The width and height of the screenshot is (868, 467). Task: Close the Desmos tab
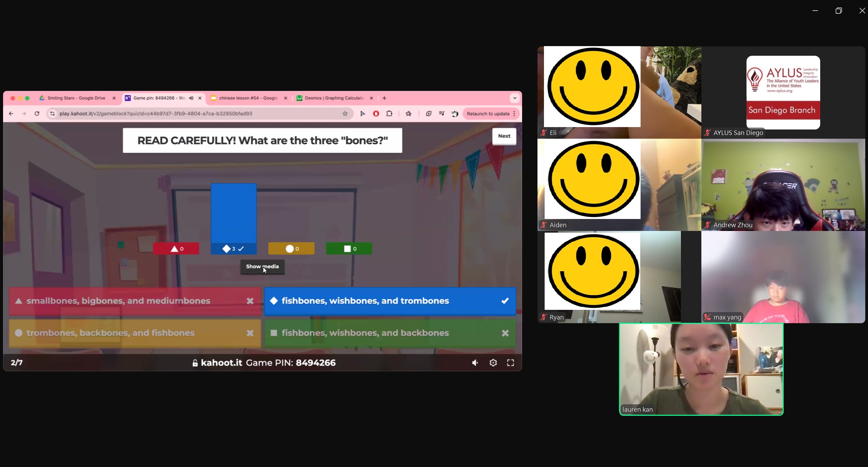click(x=372, y=98)
